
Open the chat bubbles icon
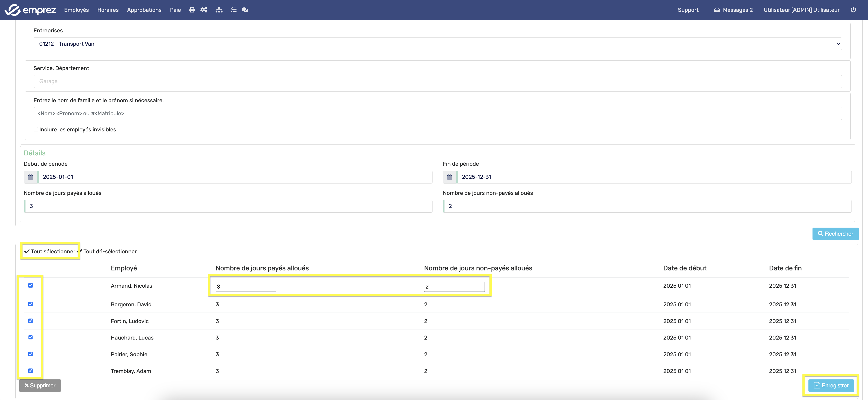(x=245, y=10)
